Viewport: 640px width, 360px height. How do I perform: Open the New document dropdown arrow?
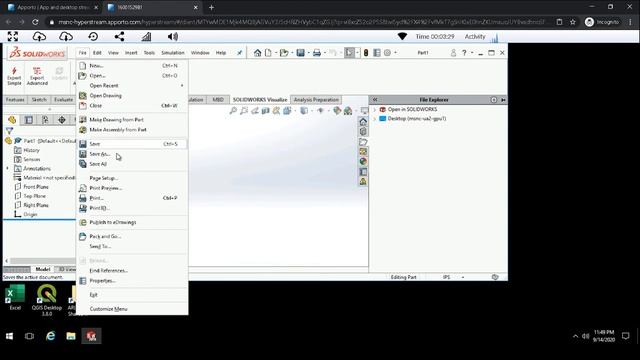pos(276,53)
